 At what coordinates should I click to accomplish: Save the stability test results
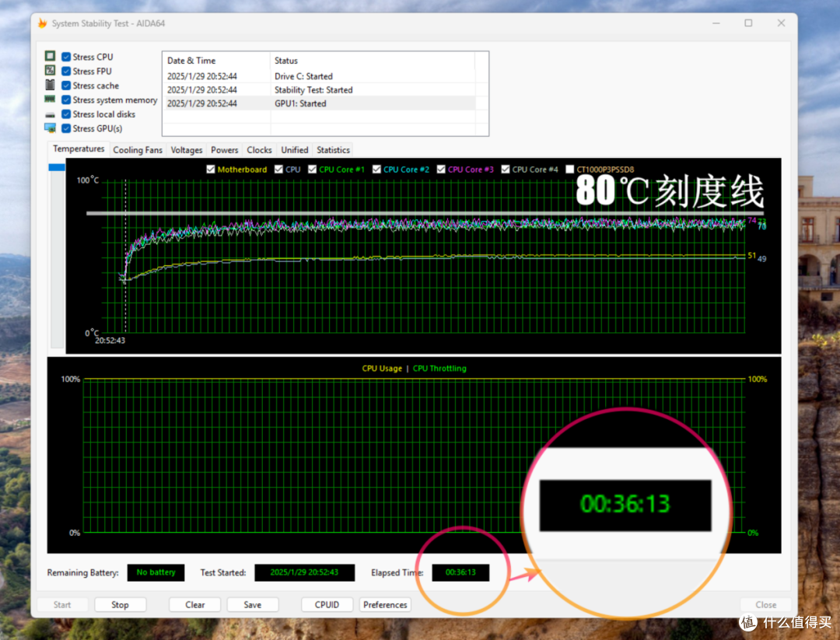(x=252, y=605)
